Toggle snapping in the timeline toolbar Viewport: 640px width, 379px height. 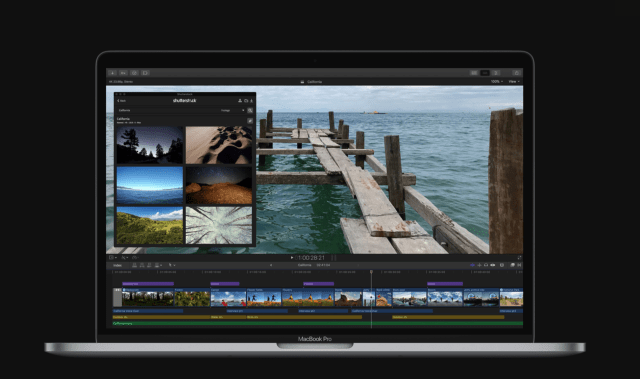pos(472,265)
